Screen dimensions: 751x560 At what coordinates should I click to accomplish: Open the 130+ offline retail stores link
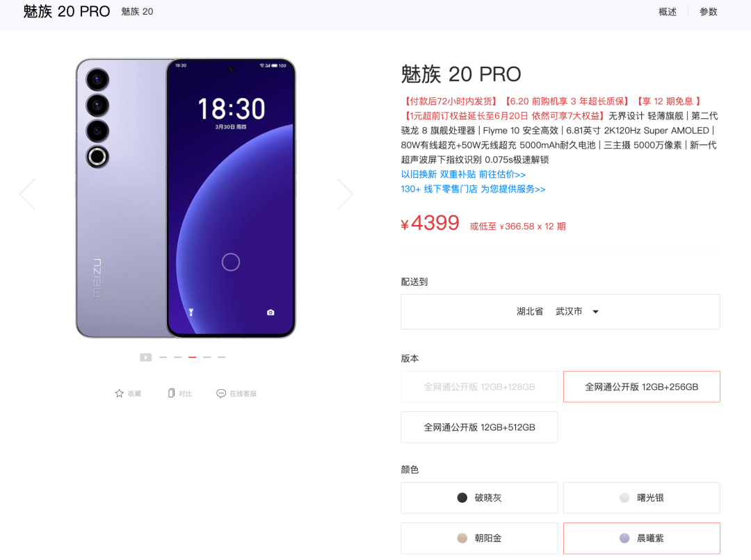click(x=473, y=189)
